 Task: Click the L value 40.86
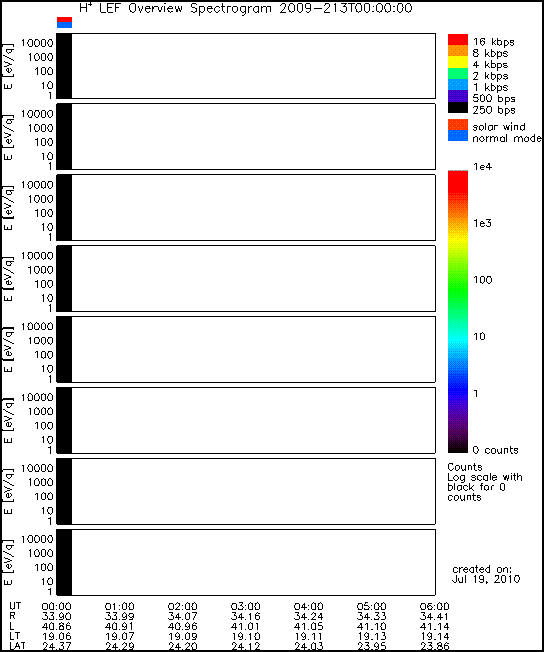pyautogui.click(x=57, y=627)
